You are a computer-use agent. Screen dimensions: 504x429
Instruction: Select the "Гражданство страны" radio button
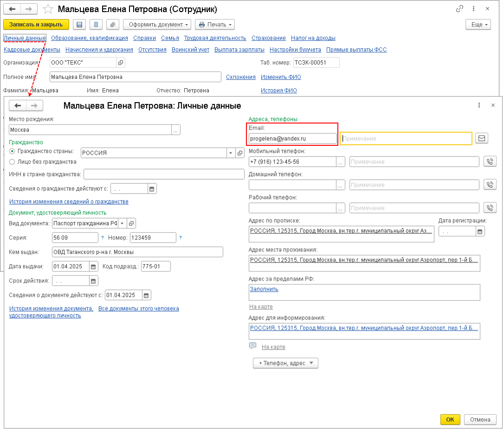(x=12, y=151)
